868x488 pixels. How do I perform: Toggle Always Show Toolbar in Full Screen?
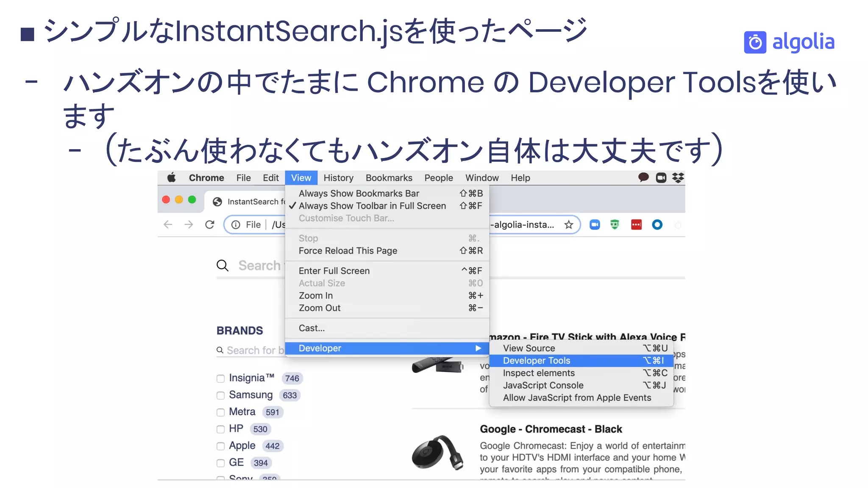[x=387, y=206]
